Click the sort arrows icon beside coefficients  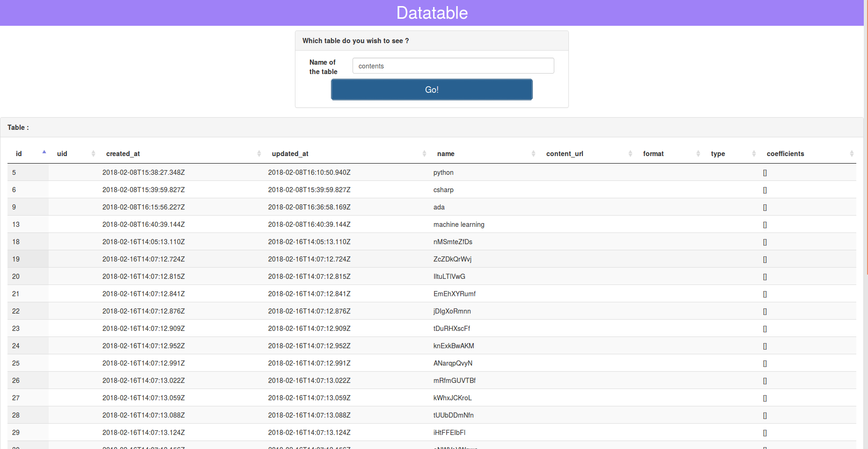point(852,154)
